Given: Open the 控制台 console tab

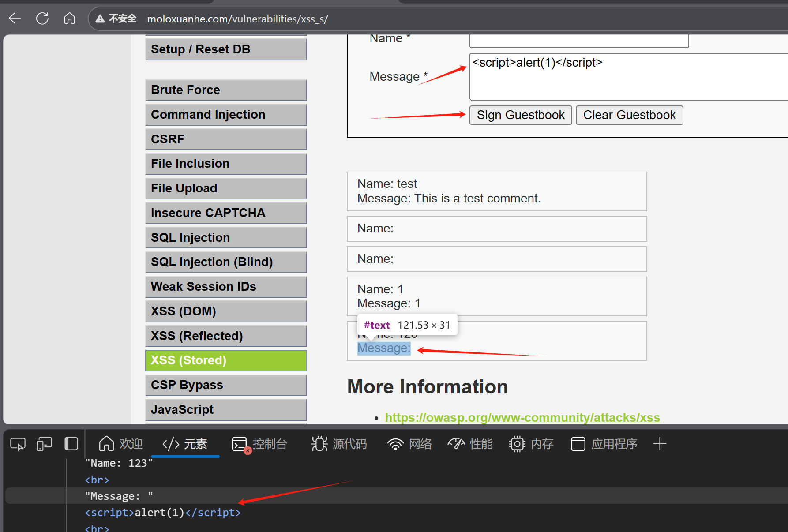Looking at the screenshot, I should [259, 444].
